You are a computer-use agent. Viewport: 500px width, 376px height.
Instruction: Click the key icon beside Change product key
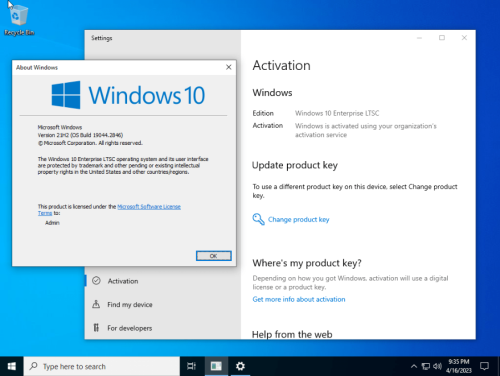tap(258, 219)
